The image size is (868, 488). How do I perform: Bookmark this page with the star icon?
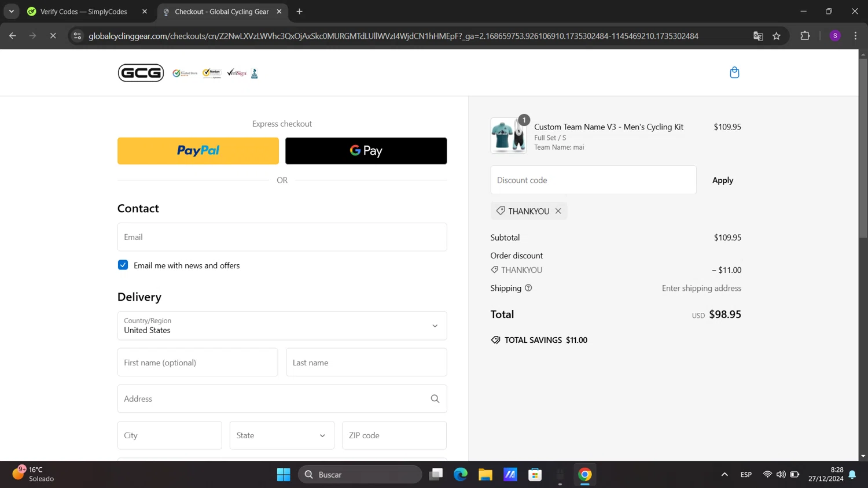coord(777,36)
